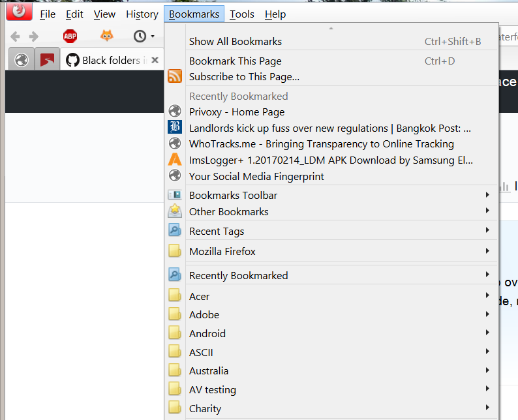Close the Black folders tab
This screenshot has width=518, height=420.
[155, 60]
